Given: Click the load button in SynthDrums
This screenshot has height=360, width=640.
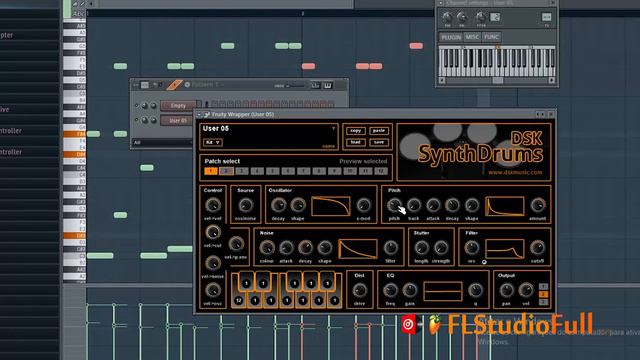Looking at the screenshot, I should point(356,142).
